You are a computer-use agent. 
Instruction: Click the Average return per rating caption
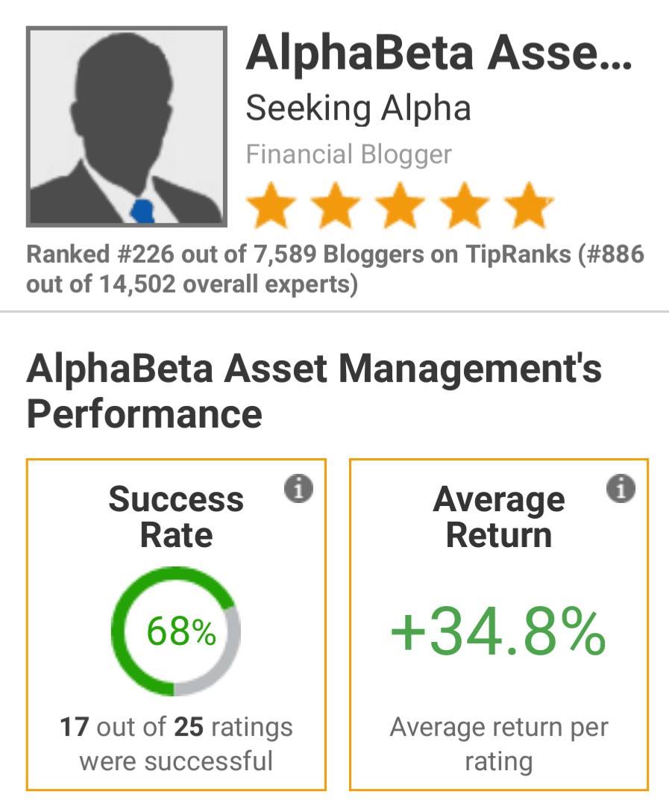499,743
